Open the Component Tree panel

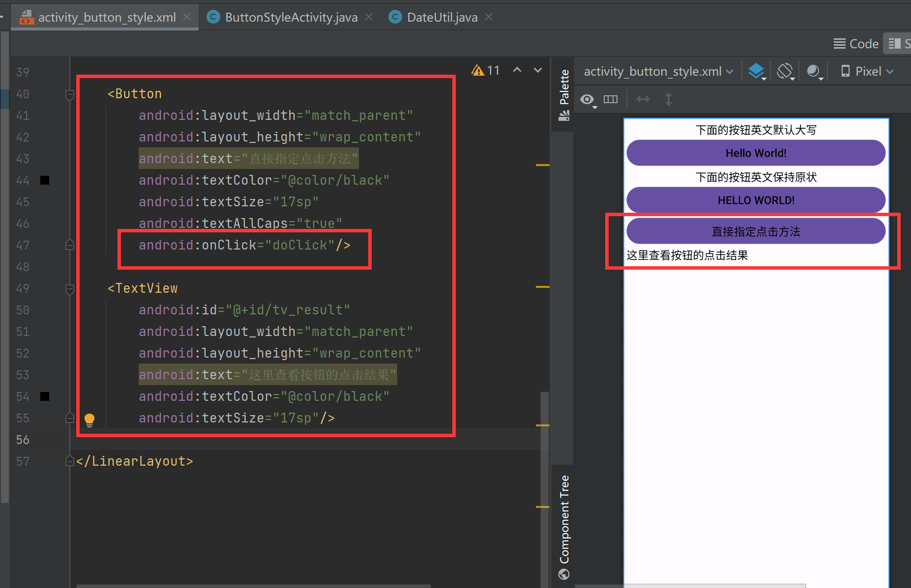click(564, 527)
